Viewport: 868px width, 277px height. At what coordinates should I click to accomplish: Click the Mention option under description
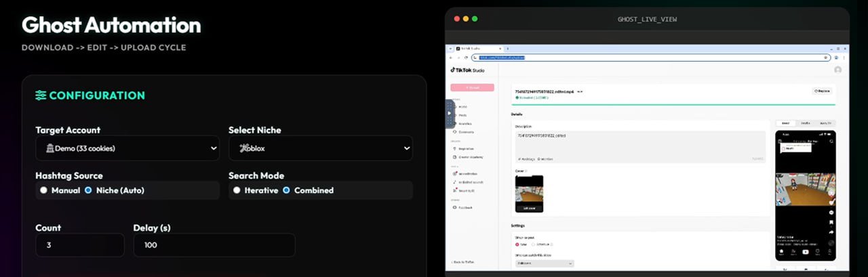[545, 158]
